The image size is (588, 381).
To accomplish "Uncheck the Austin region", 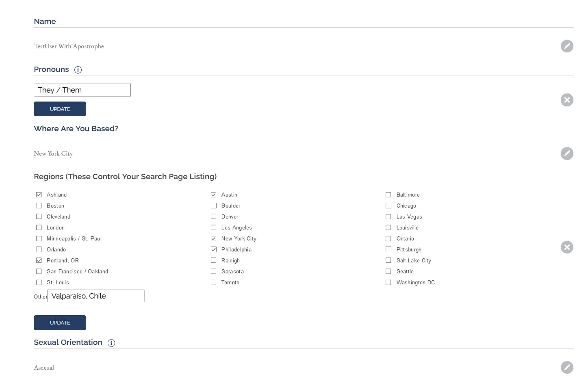I will pos(213,195).
